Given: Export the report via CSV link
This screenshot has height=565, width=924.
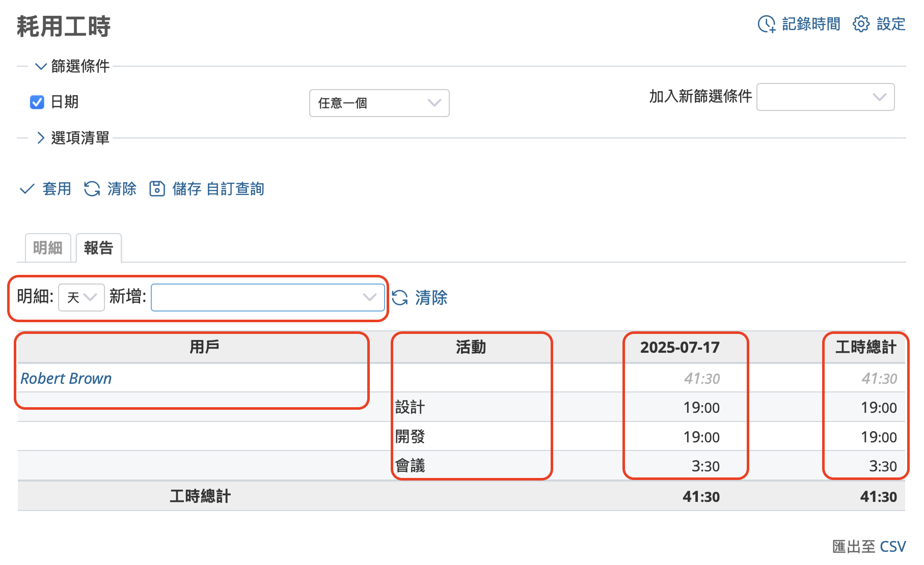Looking at the screenshot, I should click(x=892, y=547).
